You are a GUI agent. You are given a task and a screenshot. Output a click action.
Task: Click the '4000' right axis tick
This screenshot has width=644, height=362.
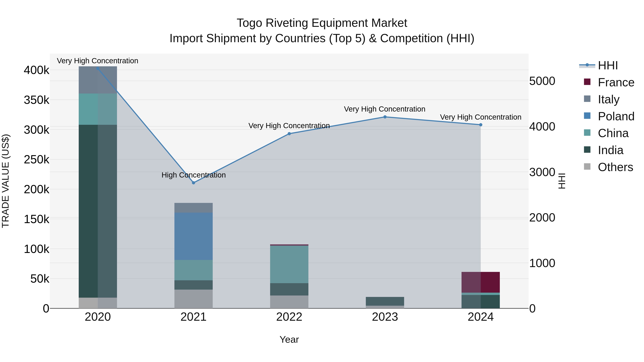pyautogui.click(x=542, y=126)
